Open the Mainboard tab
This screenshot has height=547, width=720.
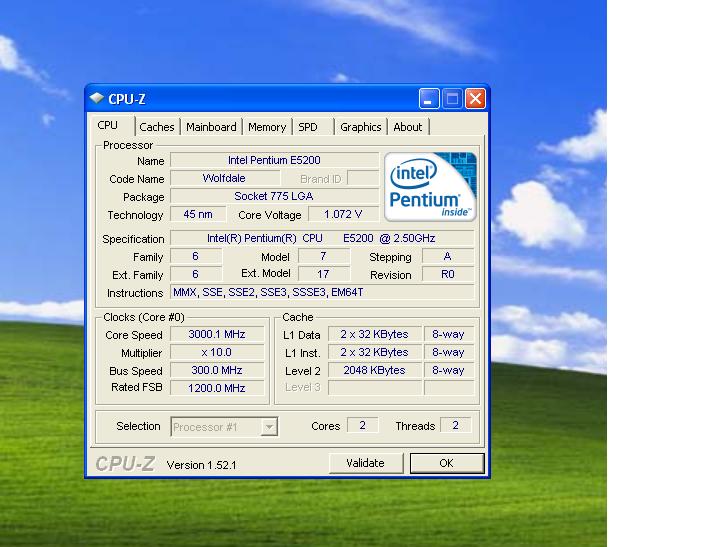(211, 127)
